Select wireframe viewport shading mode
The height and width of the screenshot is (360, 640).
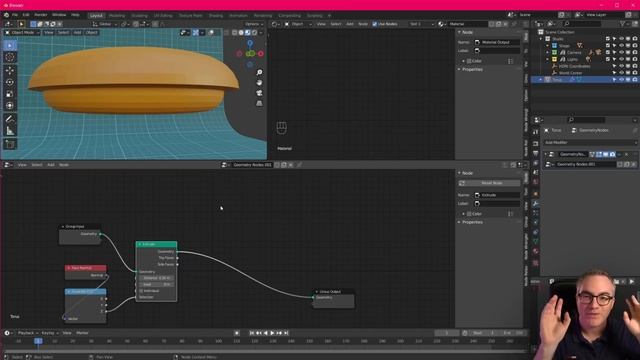(x=234, y=33)
